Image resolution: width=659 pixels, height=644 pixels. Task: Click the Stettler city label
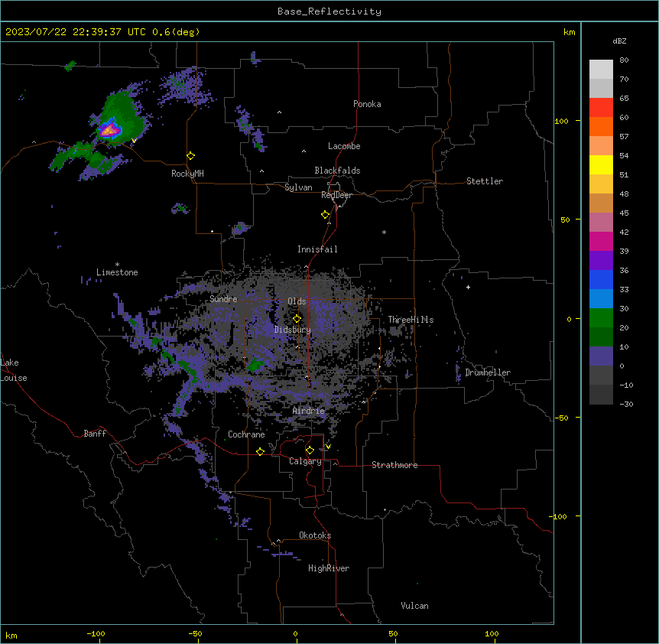485,181
